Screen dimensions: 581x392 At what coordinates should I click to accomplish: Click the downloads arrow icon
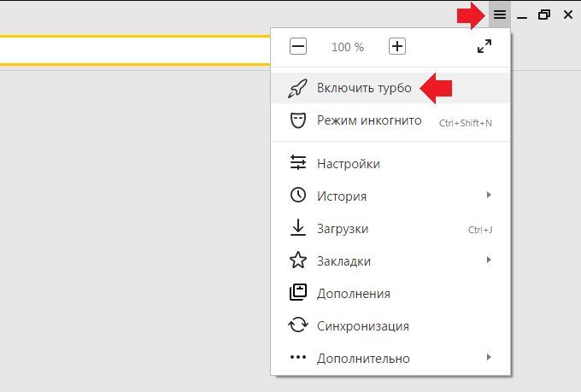[297, 228]
